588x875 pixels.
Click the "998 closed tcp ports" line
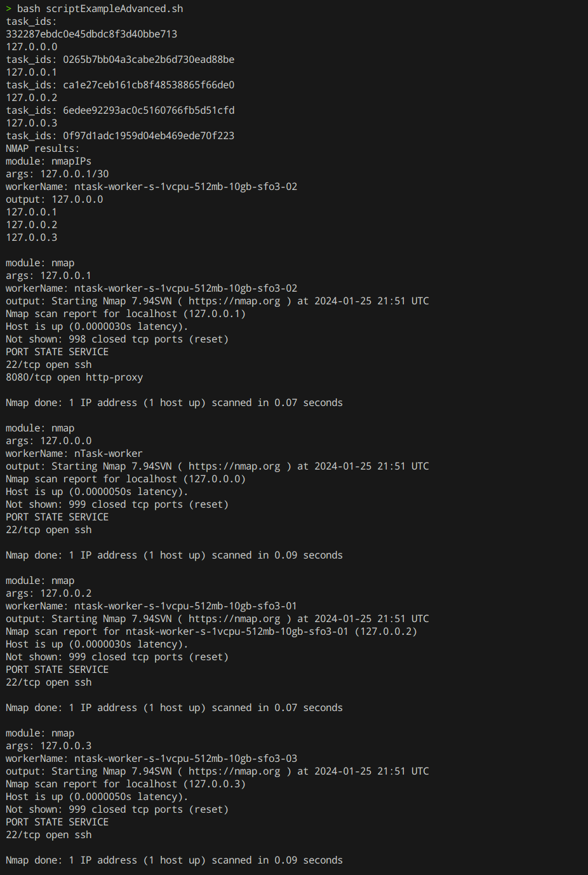[117, 339]
